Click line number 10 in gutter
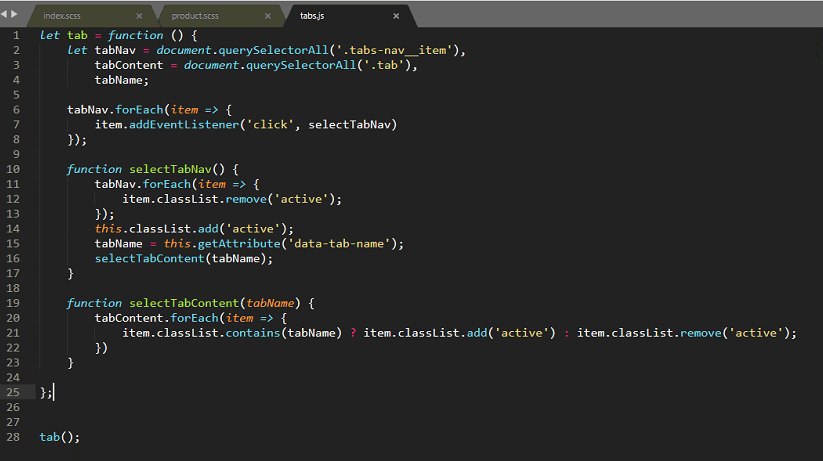823x461 pixels. point(13,169)
